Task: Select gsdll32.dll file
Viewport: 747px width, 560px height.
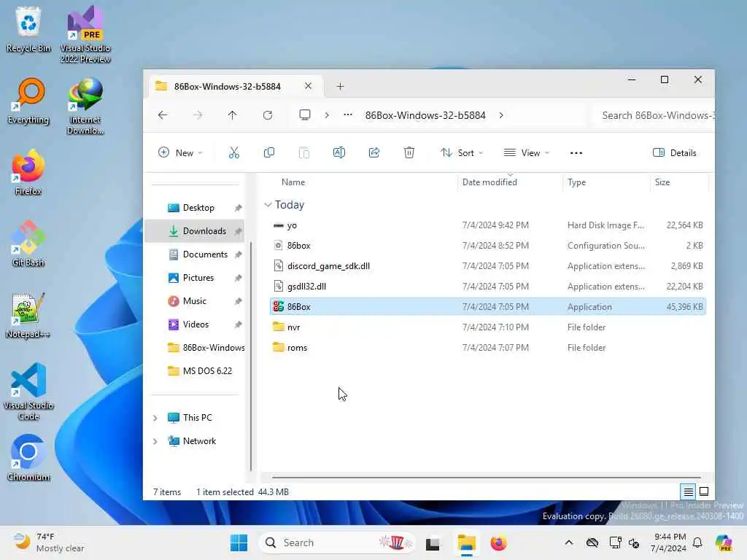Action: point(487,286)
